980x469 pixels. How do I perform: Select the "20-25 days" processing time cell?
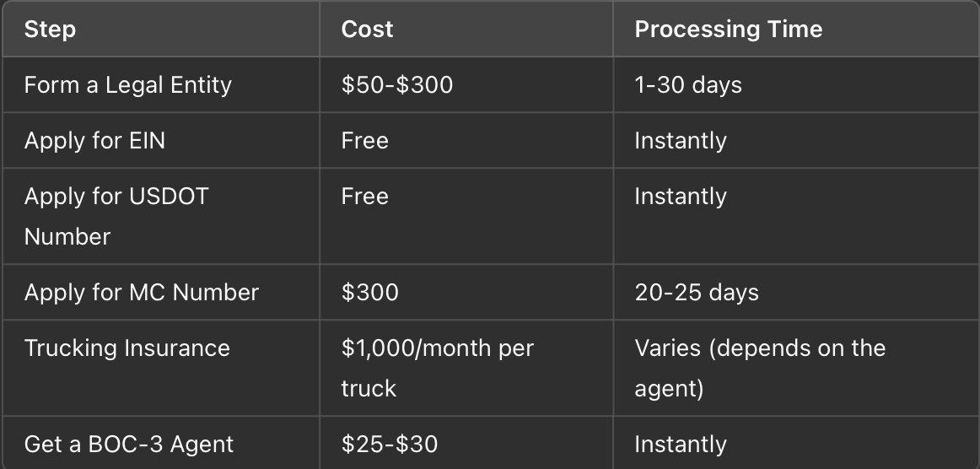697,293
